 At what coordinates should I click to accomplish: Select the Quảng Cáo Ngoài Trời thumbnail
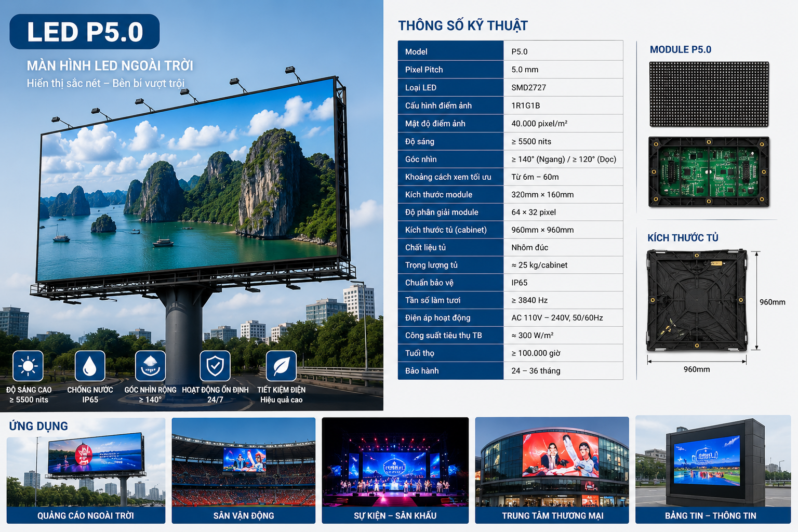point(86,471)
